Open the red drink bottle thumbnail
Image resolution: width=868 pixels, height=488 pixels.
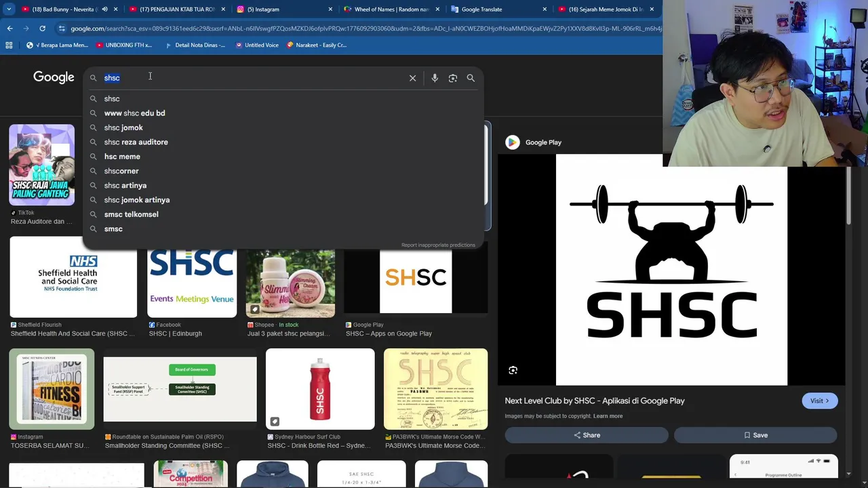tap(320, 389)
